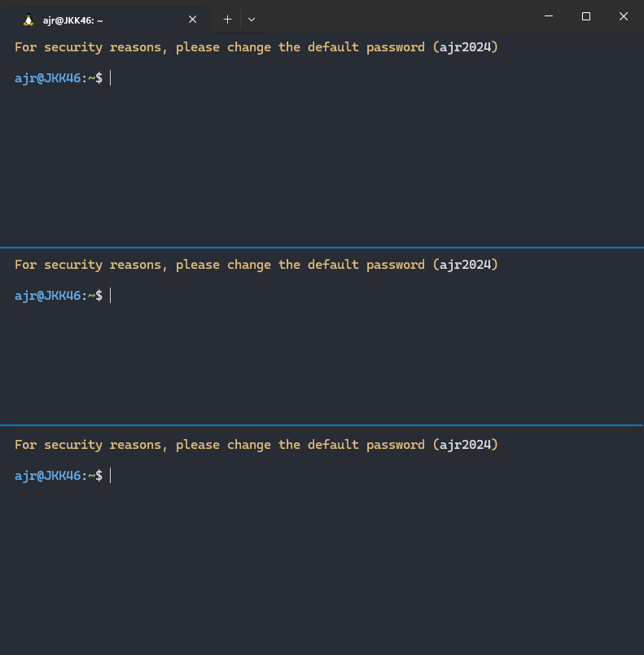Click blank area below the top pane prompt
Screen dimensions: 644x655
point(322,163)
